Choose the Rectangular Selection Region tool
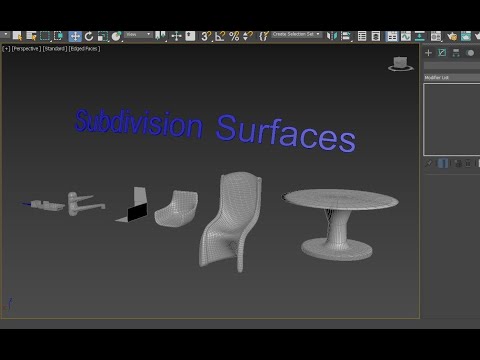480x360 pixels. click(45, 36)
